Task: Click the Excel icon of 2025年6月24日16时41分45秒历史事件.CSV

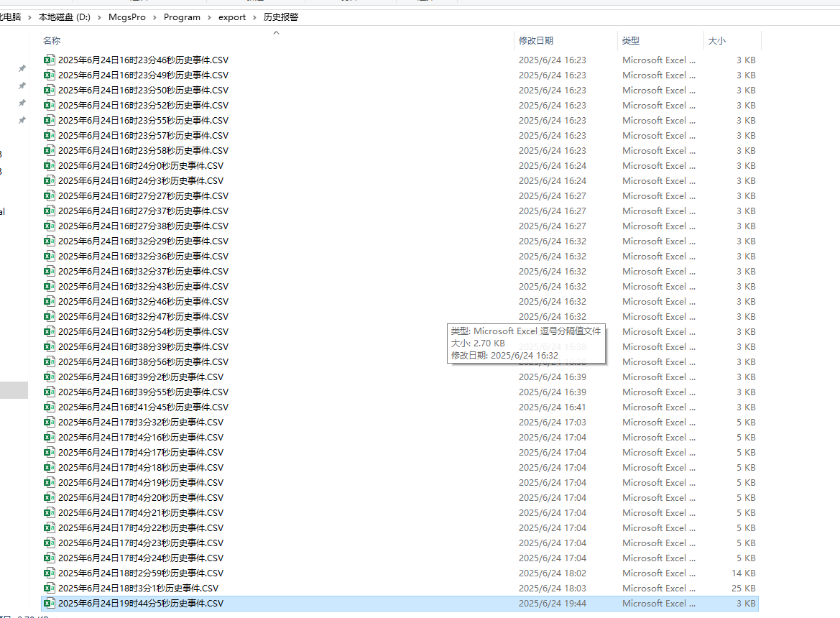Action: pos(50,407)
